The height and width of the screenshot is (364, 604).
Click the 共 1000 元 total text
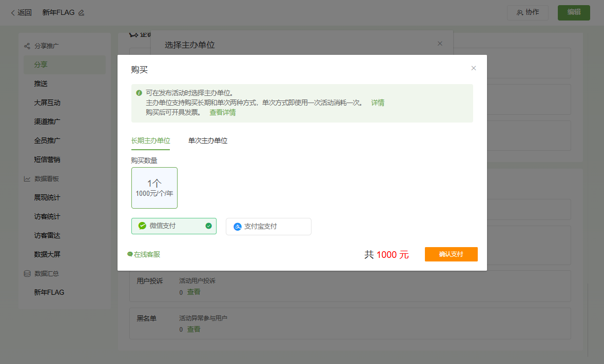coord(386,255)
